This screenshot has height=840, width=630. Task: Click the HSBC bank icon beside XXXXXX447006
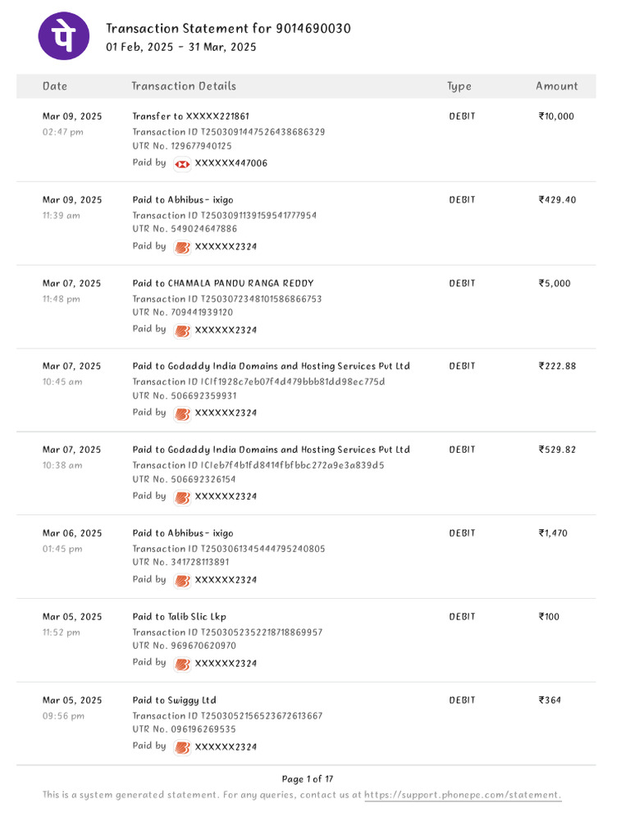[182, 164]
